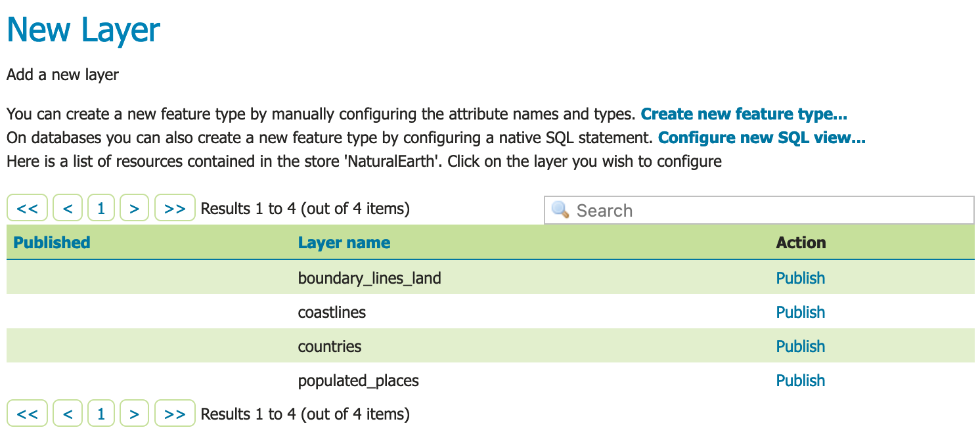Image resolution: width=980 pixels, height=436 pixels.
Task: Publish the boundary_lines_land layer
Action: (x=800, y=278)
